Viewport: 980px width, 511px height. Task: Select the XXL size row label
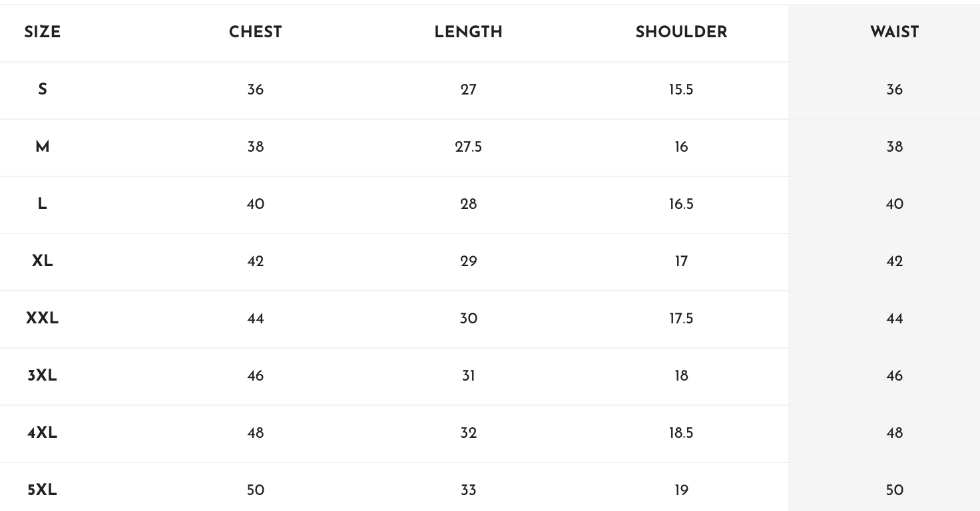click(42, 318)
